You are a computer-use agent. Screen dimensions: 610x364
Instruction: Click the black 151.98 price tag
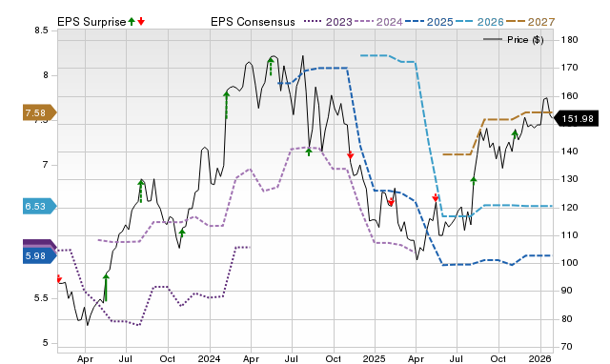coord(576,118)
